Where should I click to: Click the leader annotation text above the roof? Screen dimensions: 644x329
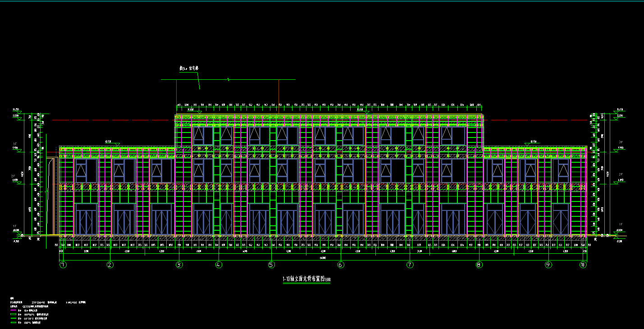coord(189,69)
